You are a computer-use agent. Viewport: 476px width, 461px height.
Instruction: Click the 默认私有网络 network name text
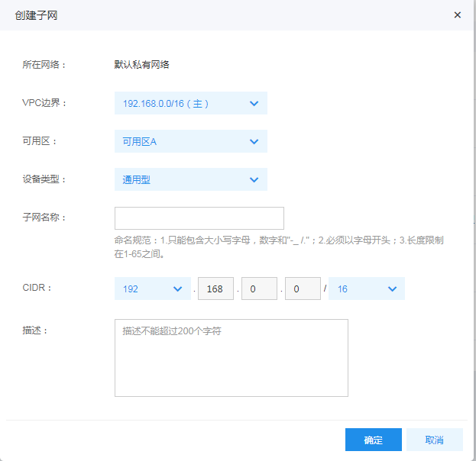pos(141,65)
